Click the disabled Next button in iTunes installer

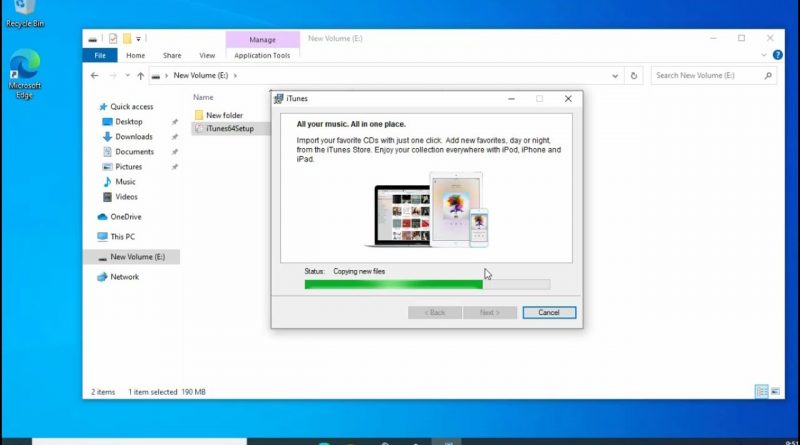[490, 312]
